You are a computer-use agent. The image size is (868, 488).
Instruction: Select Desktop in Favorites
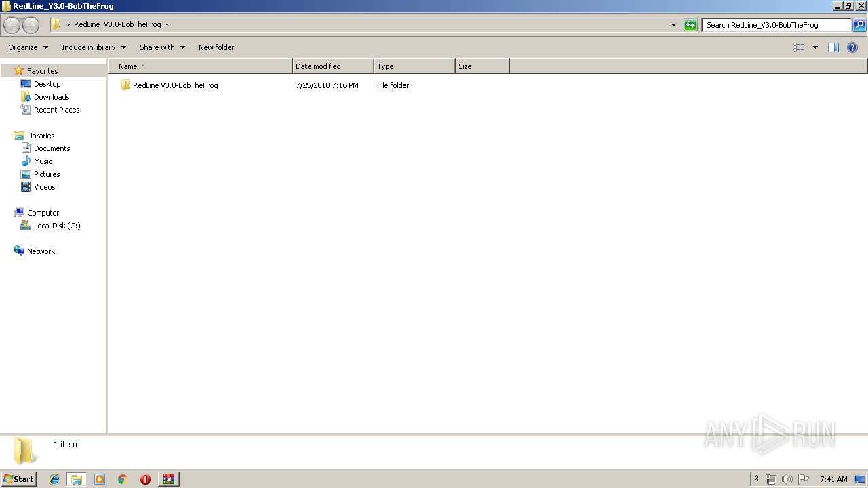pyautogui.click(x=47, y=84)
